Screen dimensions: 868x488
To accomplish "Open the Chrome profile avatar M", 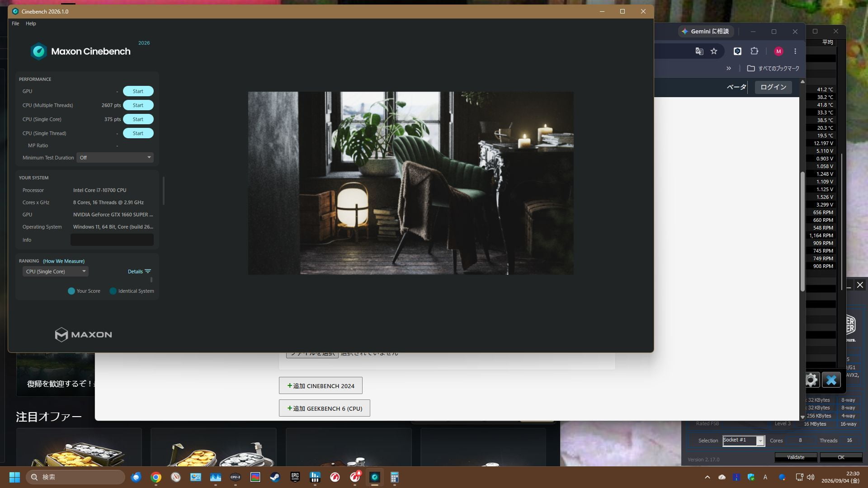I will click(778, 51).
